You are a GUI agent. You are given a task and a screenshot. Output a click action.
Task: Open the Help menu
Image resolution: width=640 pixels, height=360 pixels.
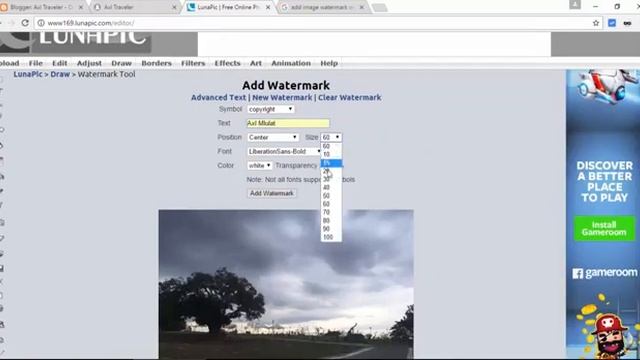(329, 63)
